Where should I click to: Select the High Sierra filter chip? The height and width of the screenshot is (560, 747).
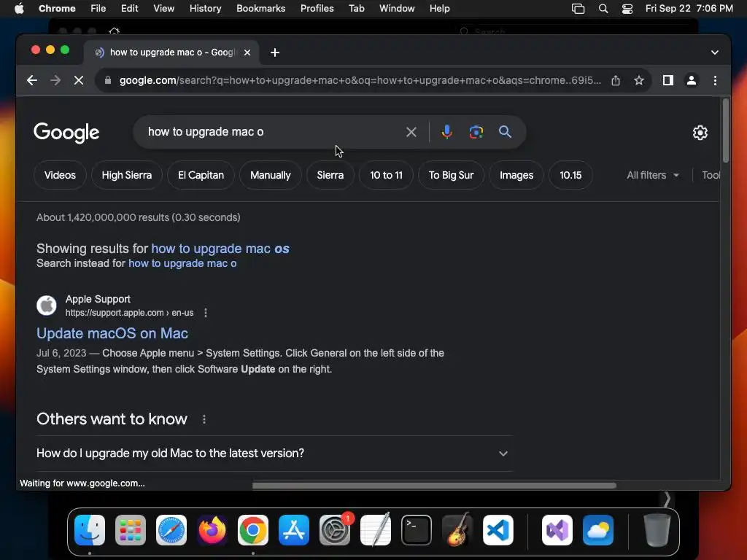pyautogui.click(x=127, y=175)
